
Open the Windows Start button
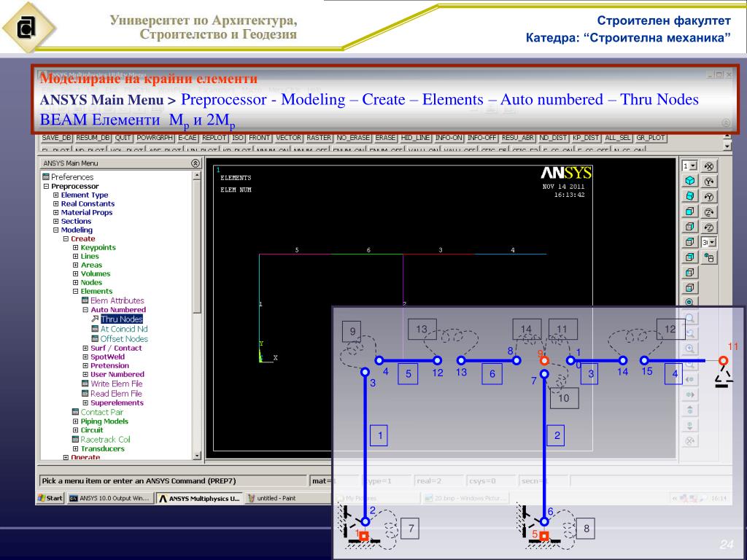(50, 498)
